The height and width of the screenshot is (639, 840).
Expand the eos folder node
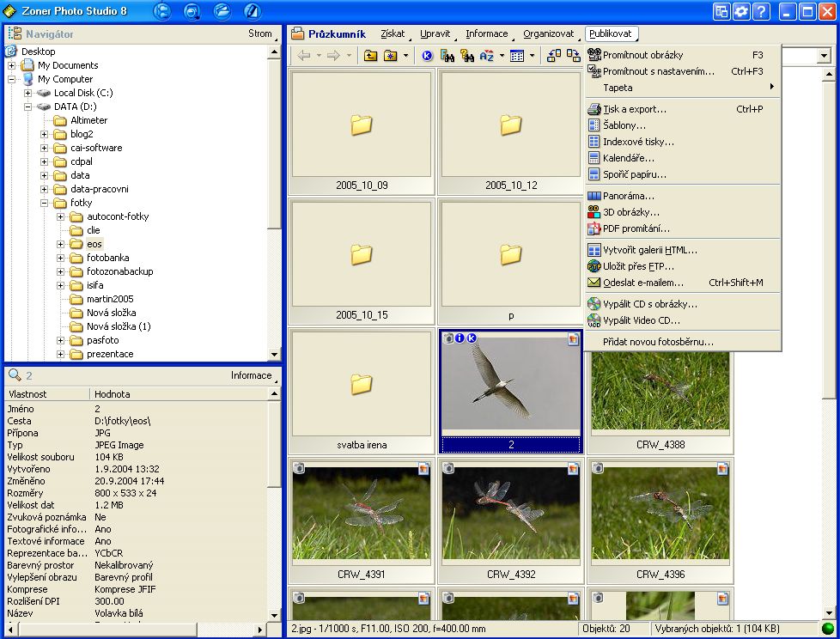[60, 244]
